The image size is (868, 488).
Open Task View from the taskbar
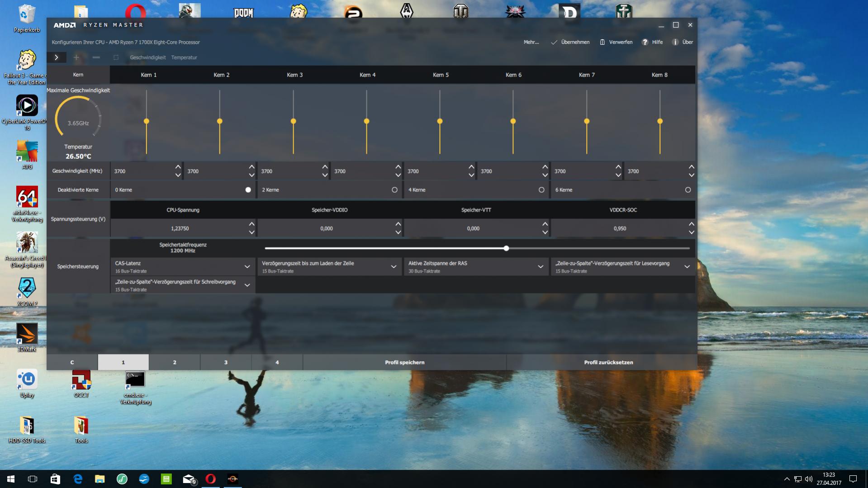point(33,479)
